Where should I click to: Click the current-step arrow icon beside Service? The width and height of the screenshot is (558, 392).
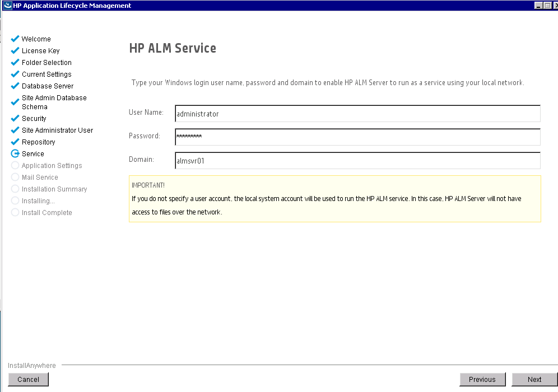pos(15,153)
